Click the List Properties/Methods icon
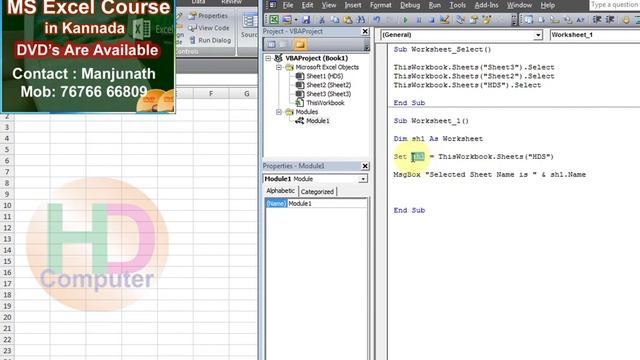 tap(529, 20)
